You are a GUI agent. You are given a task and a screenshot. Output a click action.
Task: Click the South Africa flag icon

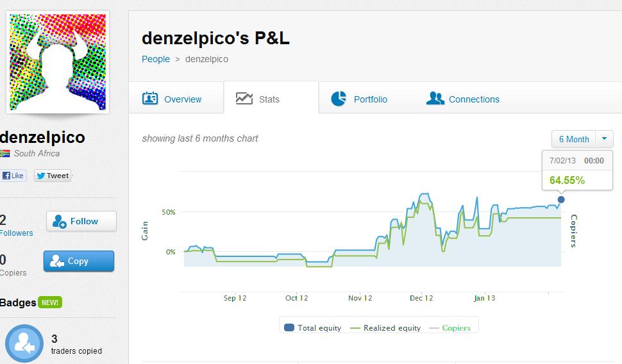(5, 154)
